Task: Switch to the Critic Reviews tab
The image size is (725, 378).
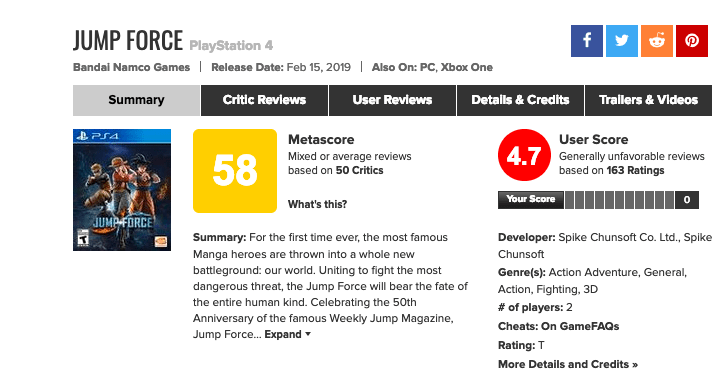Action: (x=264, y=100)
